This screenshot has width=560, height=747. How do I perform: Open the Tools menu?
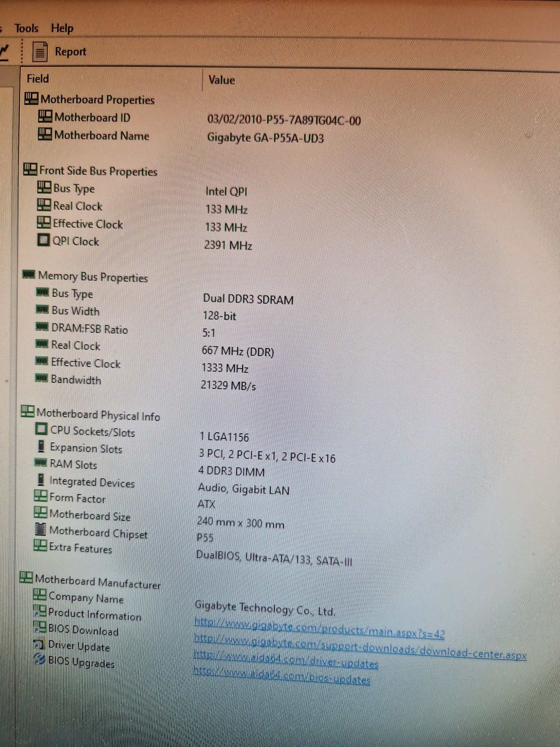click(26, 28)
